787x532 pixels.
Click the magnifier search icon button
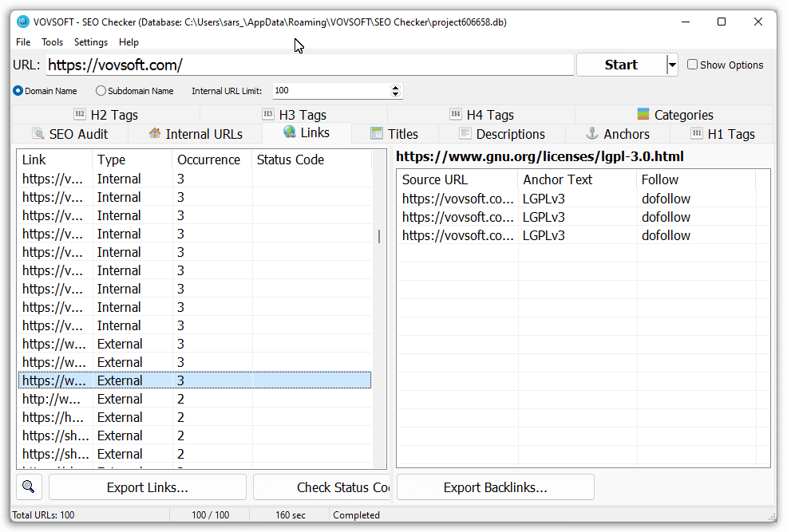29,487
